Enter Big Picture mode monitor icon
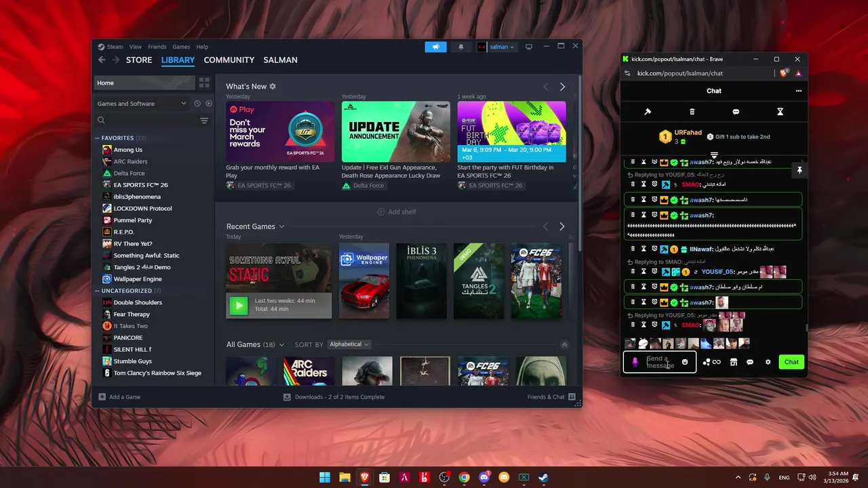 click(529, 47)
